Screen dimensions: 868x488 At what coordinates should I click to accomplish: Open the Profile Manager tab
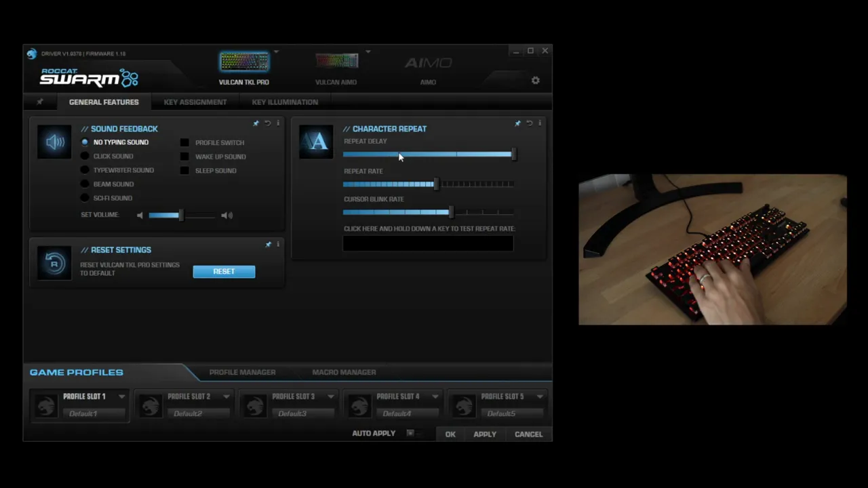(x=242, y=372)
